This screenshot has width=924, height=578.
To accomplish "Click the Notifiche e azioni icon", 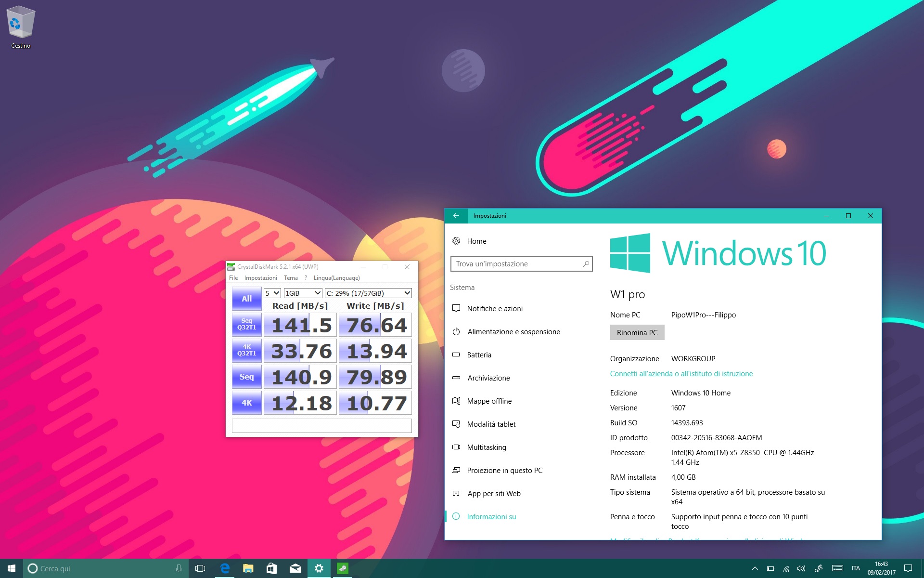I will point(456,308).
